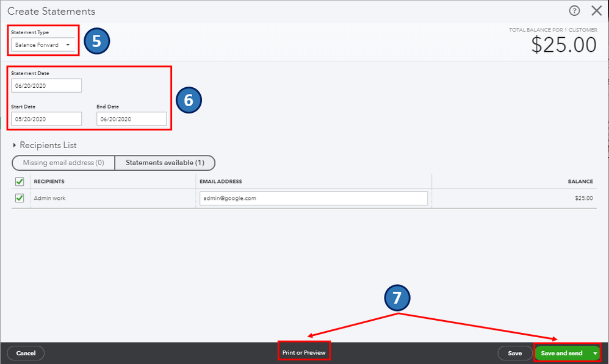
Task: Click the Save button
Action: pos(514,353)
